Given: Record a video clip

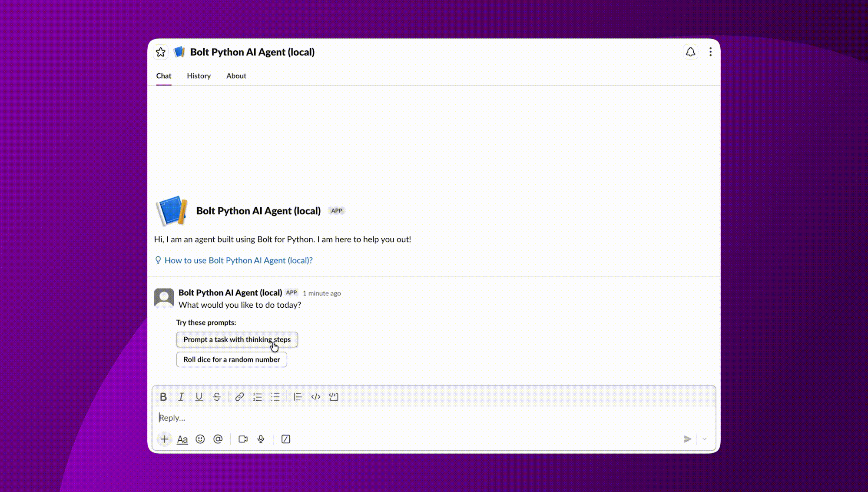Looking at the screenshot, I should pos(243,439).
